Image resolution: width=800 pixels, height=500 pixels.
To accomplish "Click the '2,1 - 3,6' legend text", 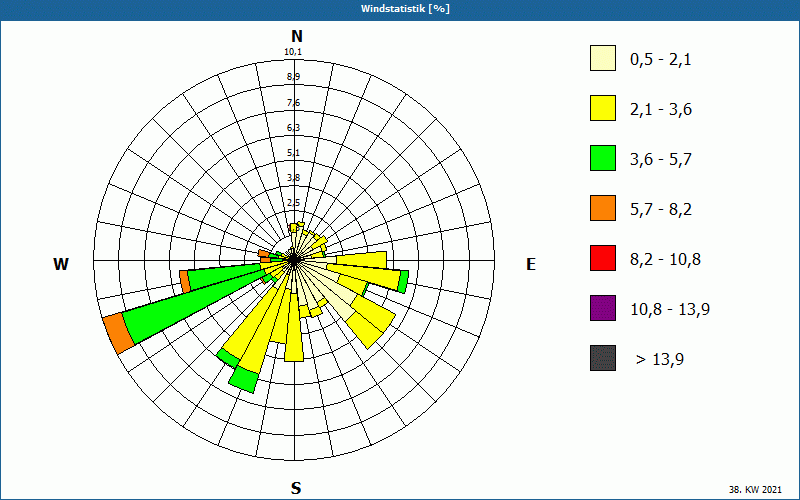I will pos(661,110).
